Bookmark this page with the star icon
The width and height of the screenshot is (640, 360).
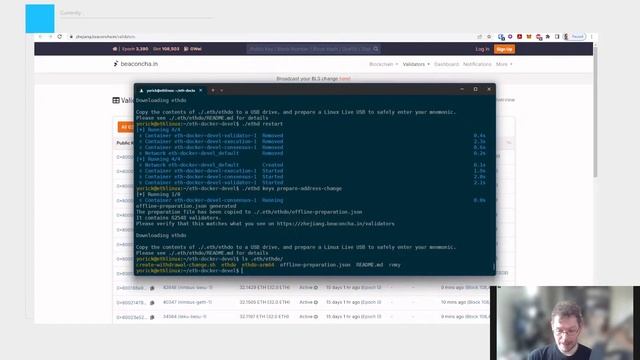(489, 37)
